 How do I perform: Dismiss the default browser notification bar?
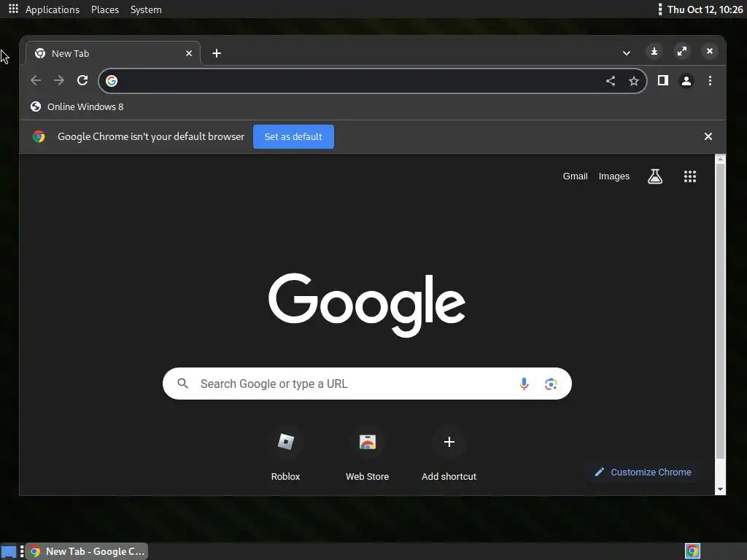[708, 136]
